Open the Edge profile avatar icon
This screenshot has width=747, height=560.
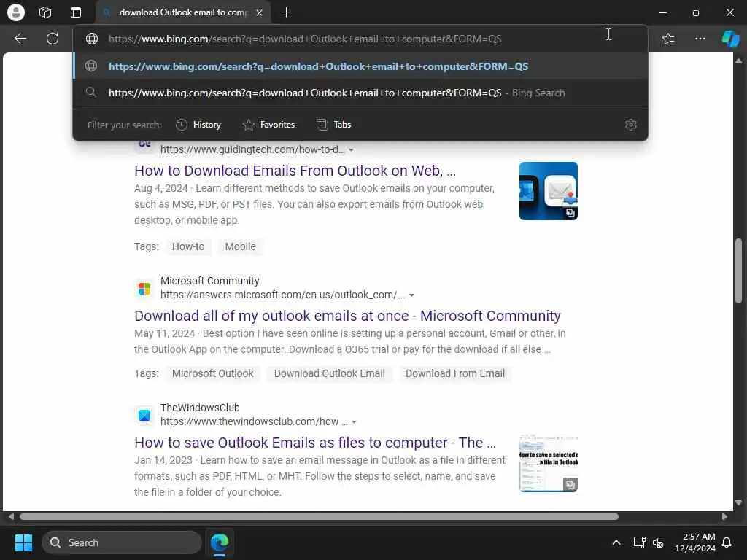click(16, 12)
